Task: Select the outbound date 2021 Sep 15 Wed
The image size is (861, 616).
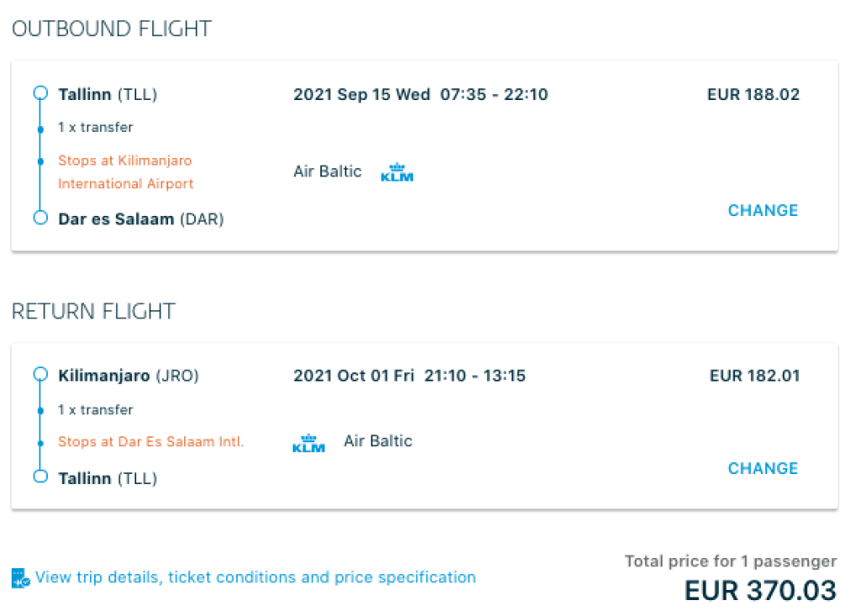Action: [x=362, y=94]
